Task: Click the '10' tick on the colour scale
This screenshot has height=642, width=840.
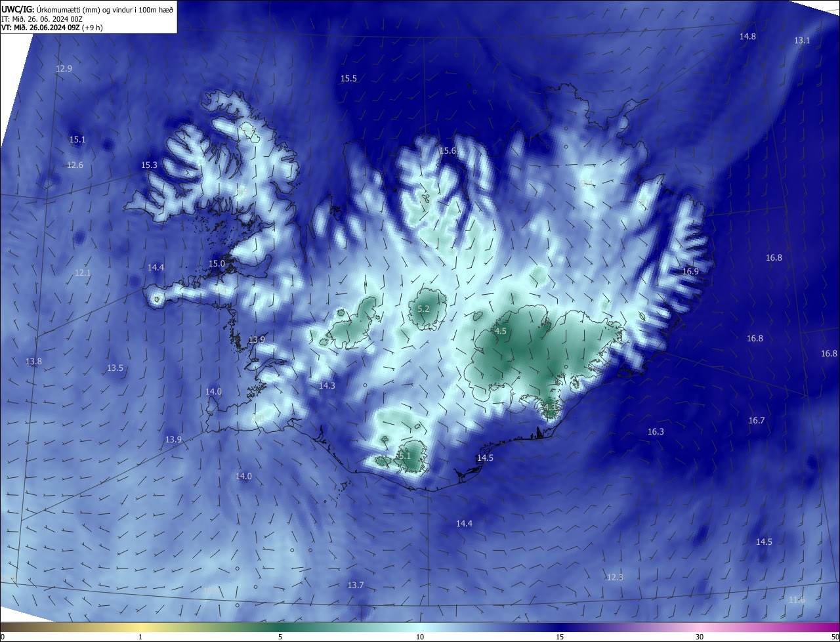Action: (420, 637)
